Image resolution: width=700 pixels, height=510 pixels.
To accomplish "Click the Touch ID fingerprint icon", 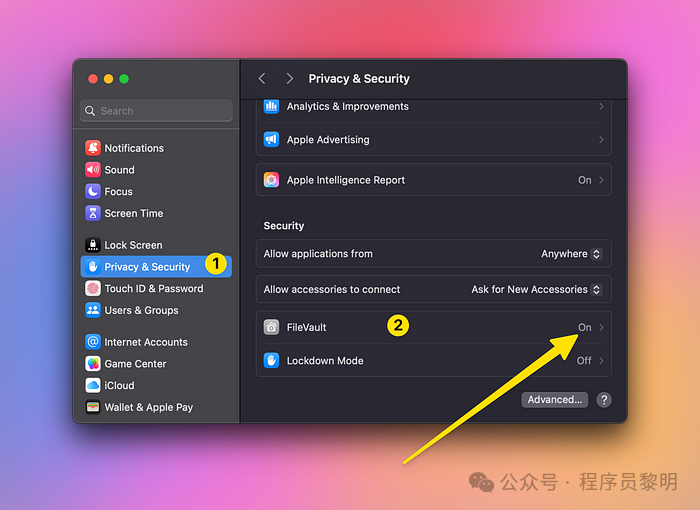I will tap(93, 288).
